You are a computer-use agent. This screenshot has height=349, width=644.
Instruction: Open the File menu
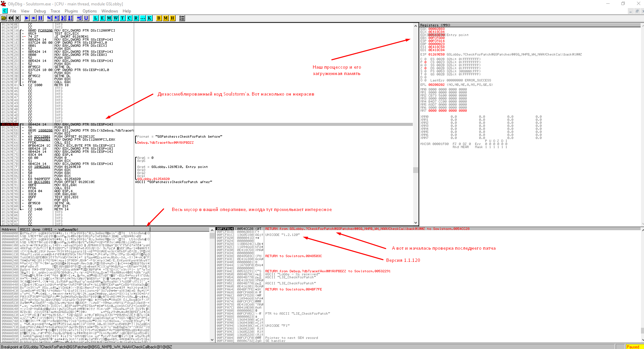[13, 11]
